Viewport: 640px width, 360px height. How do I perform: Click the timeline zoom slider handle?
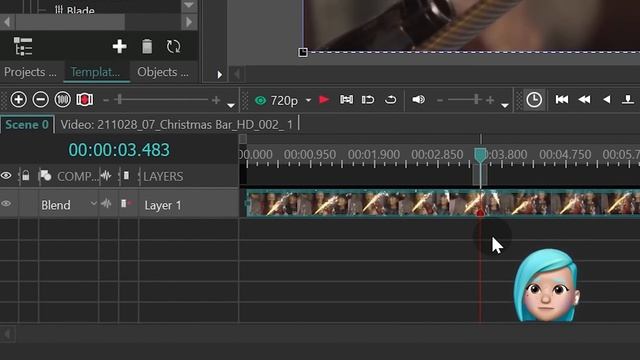click(x=119, y=100)
